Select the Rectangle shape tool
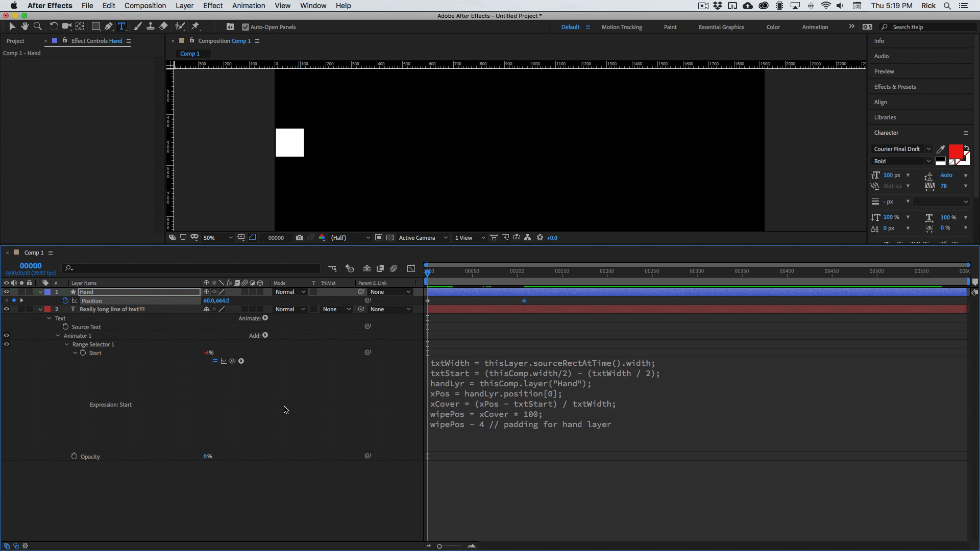The height and width of the screenshot is (551, 980). pyautogui.click(x=95, y=27)
